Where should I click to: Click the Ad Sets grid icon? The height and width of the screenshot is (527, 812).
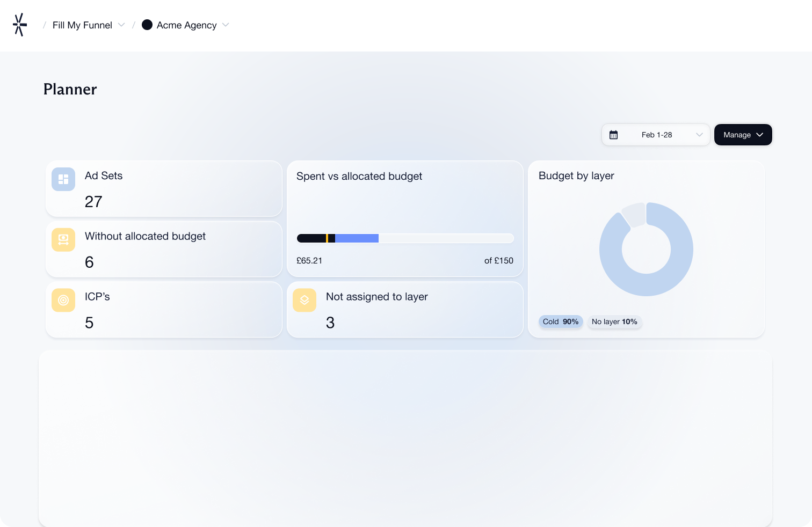pos(63,179)
